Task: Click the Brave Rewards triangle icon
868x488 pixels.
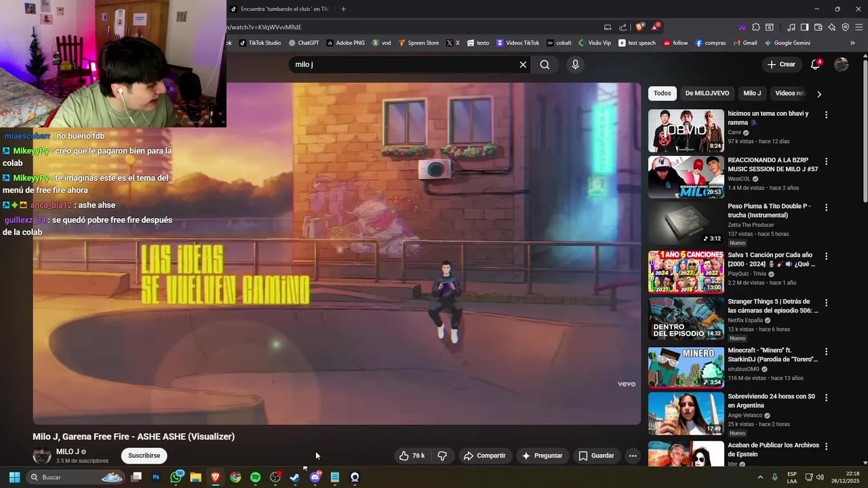Action: point(655,27)
